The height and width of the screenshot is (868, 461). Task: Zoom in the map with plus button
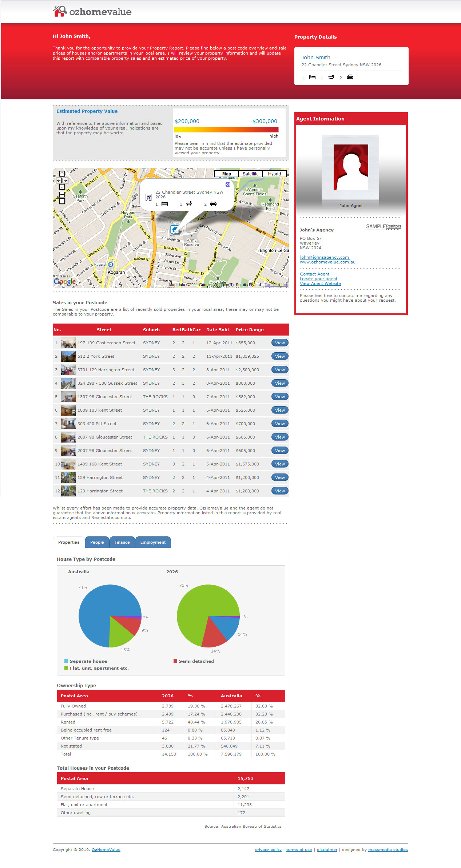(x=62, y=195)
